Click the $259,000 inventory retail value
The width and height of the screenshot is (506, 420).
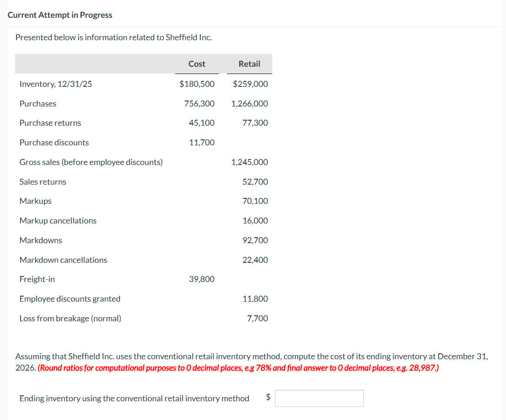coord(250,84)
